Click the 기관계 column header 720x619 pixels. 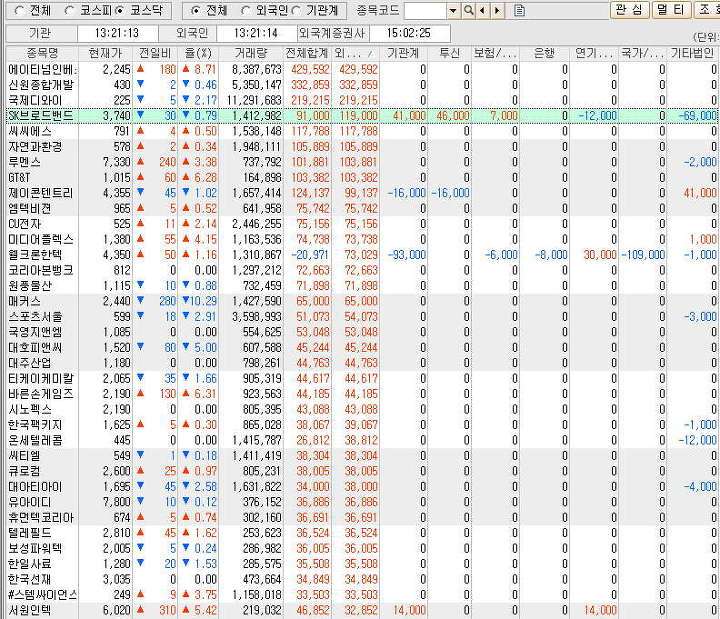(403, 53)
